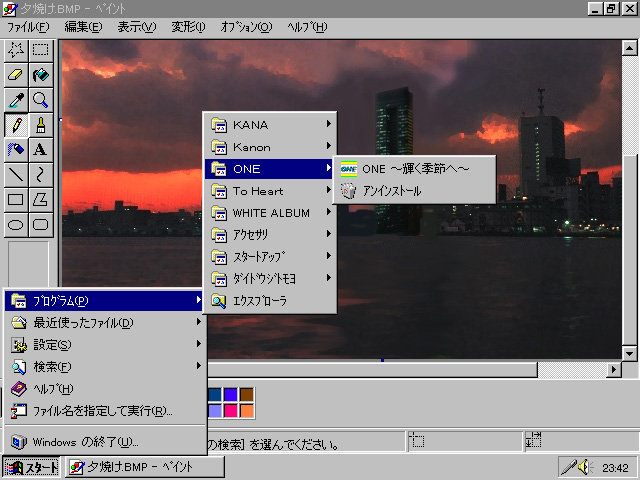This screenshot has height=480, width=640.
Task: Activate the Magnifier tool
Action: click(40, 100)
